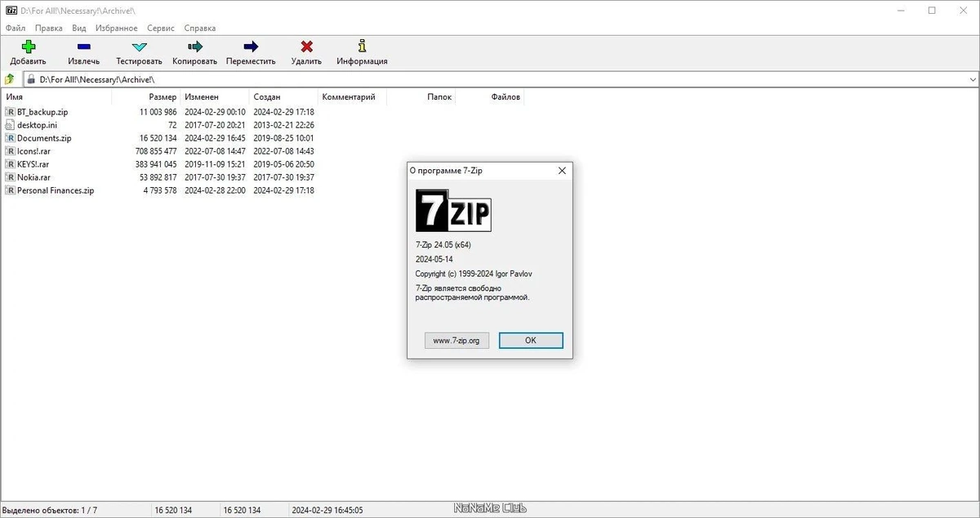Click the Тестировать checkmark icon

[139, 47]
